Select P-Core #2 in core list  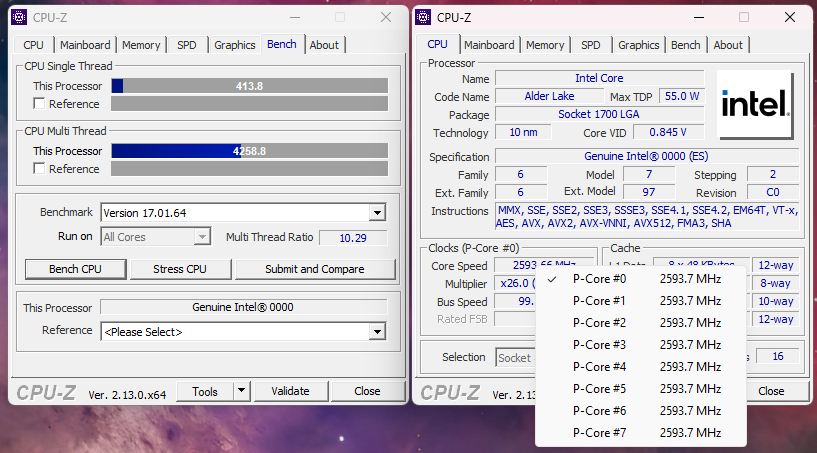641,323
